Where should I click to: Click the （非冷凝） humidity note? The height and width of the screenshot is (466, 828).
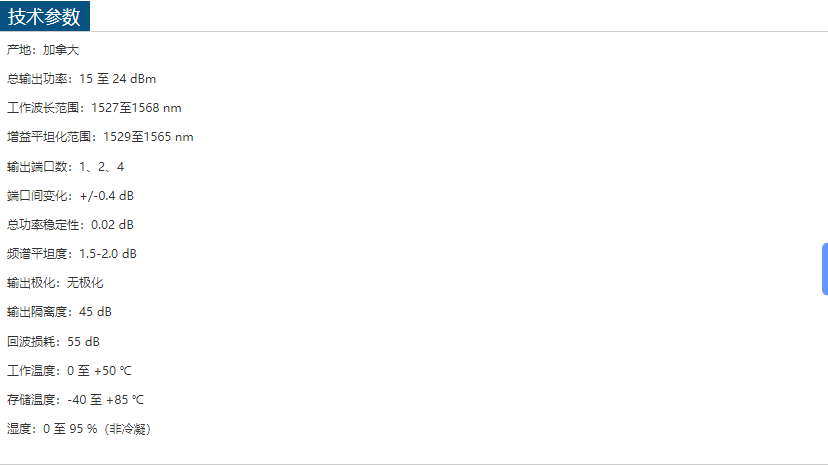coord(129,429)
